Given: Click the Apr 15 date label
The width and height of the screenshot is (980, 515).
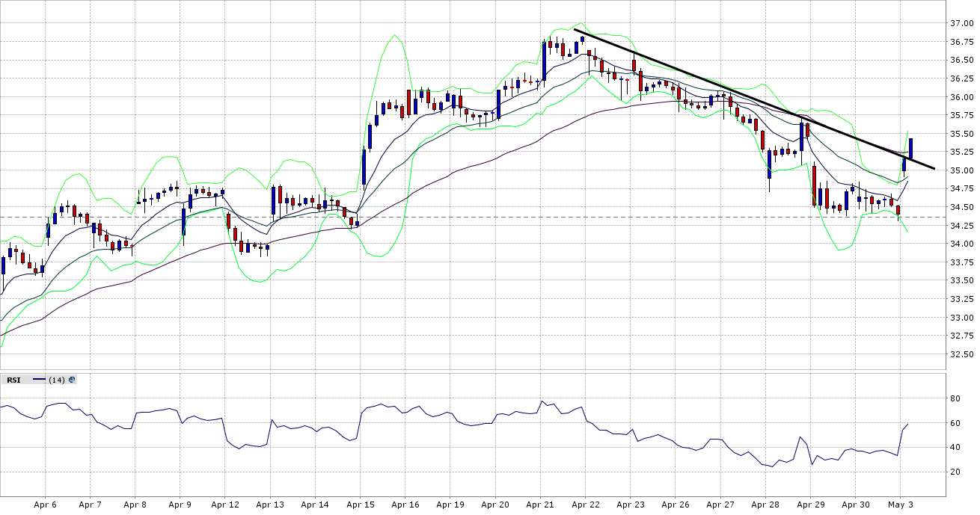Looking at the screenshot, I should (x=360, y=505).
